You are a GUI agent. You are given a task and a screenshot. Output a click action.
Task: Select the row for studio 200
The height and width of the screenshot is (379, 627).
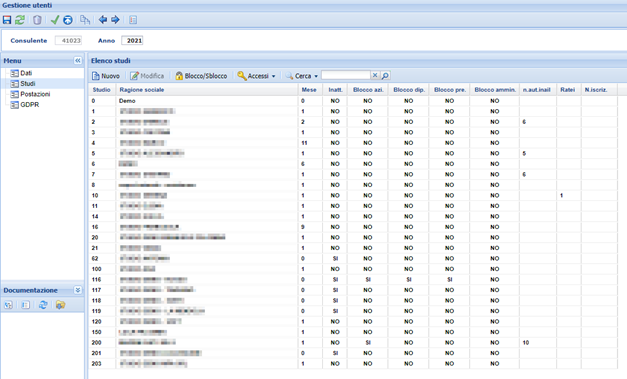(x=353, y=343)
